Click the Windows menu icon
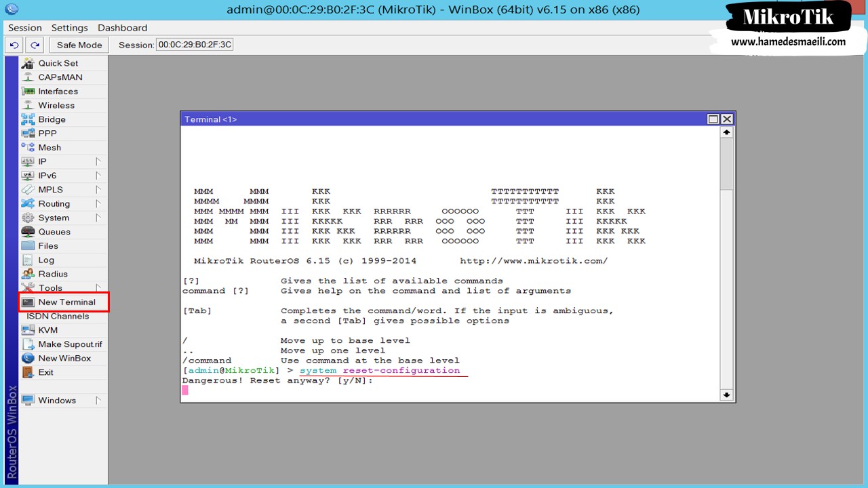Image resolution: width=868 pixels, height=488 pixels. pyautogui.click(x=28, y=400)
